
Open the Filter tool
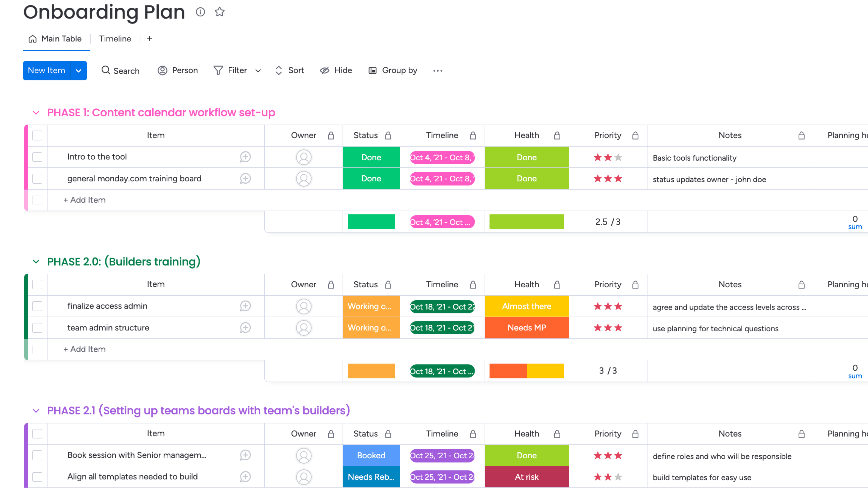click(231, 71)
